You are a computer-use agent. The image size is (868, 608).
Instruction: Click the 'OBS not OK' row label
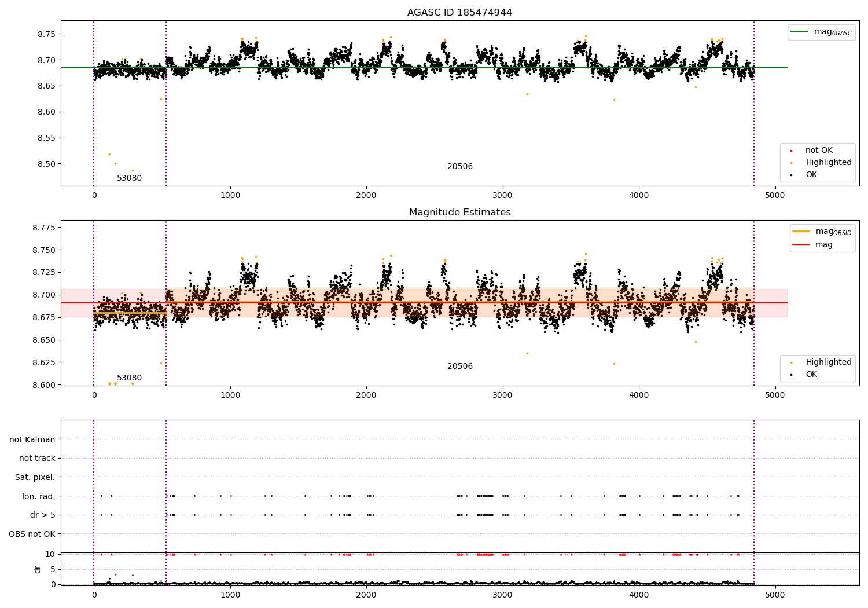(32, 534)
